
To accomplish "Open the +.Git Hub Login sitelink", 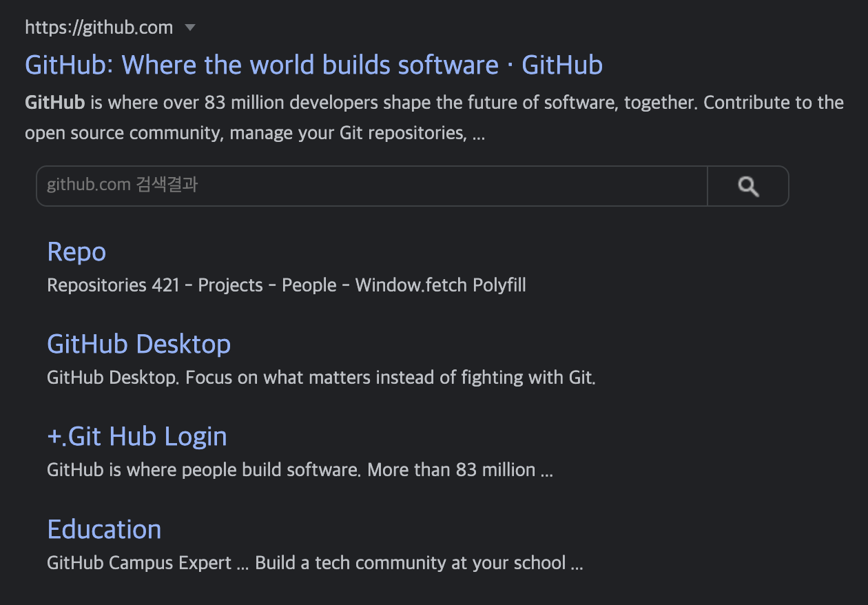I will [x=136, y=436].
